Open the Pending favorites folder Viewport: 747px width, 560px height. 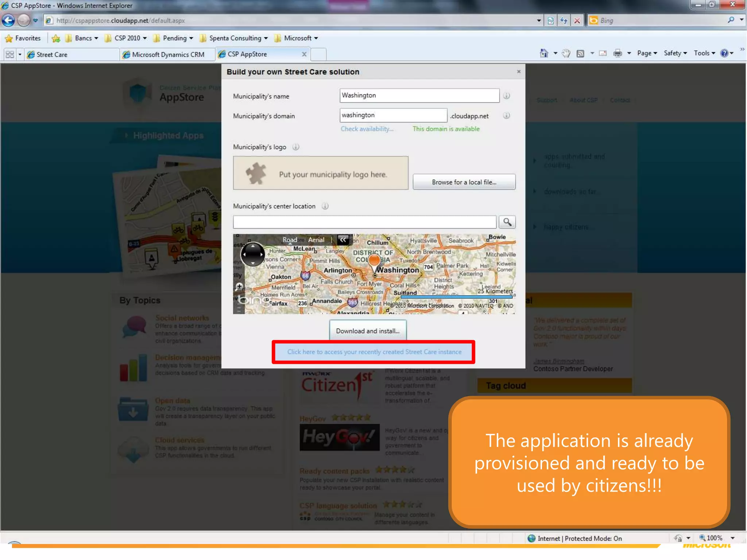click(173, 38)
